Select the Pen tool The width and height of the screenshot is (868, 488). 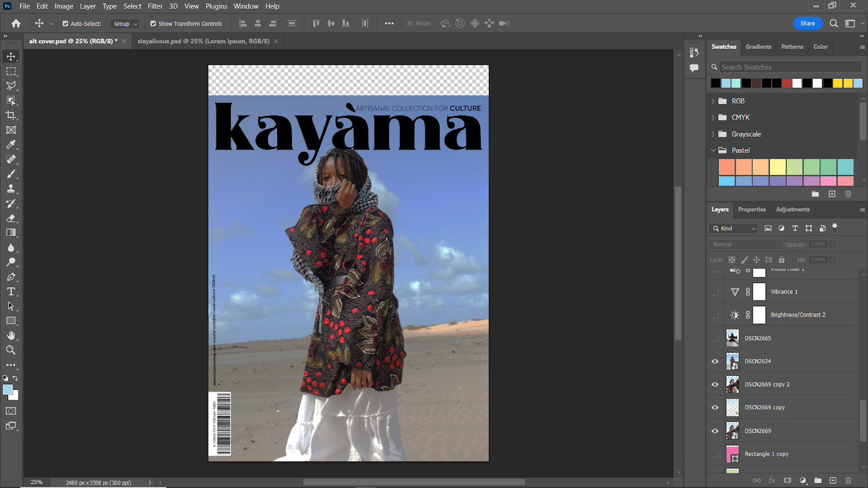(x=11, y=277)
